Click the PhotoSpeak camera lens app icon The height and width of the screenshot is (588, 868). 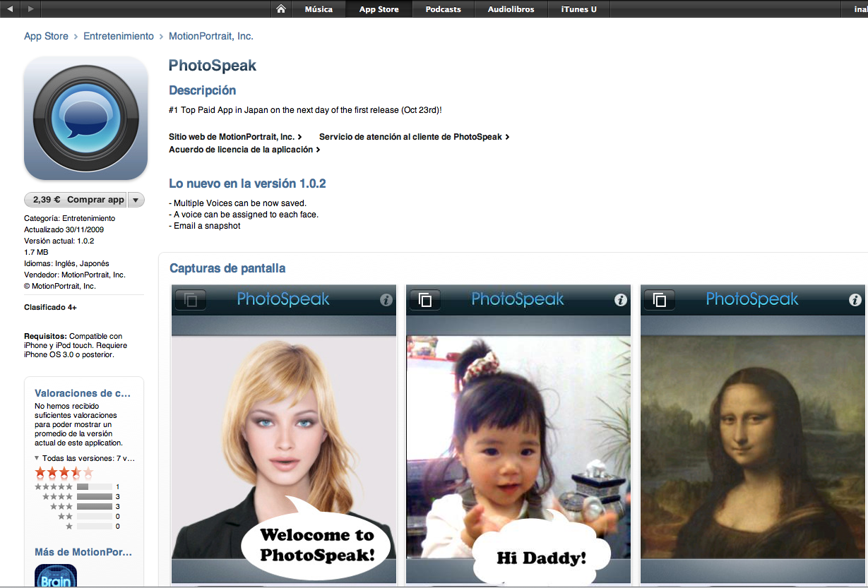click(85, 118)
